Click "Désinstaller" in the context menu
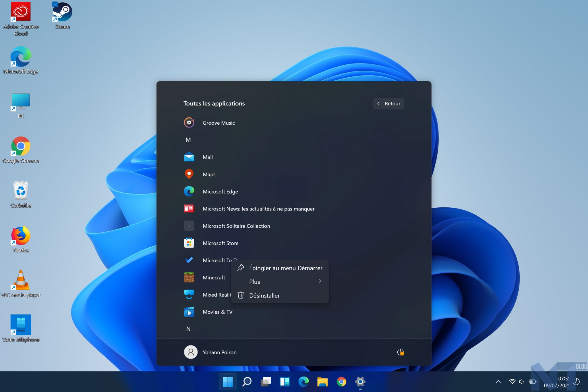The height and width of the screenshot is (392, 588). (264, 296)
